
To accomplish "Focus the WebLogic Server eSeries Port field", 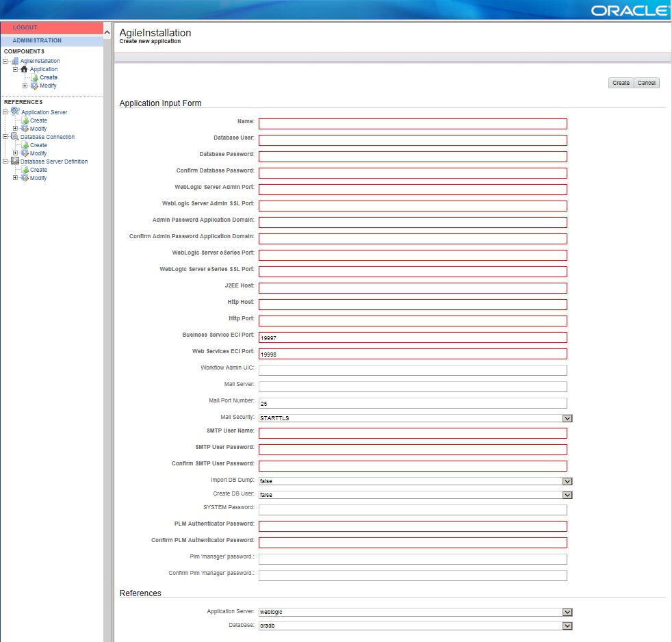I will [x=413, y=255].
